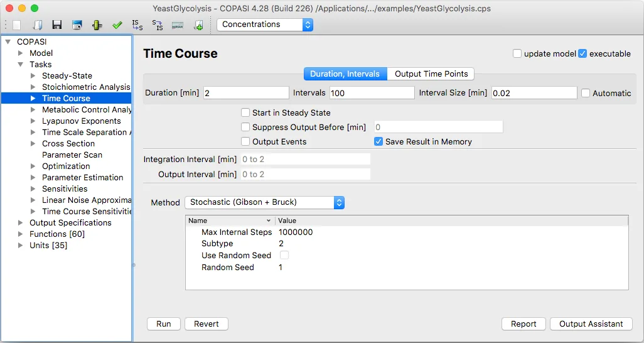The width and height of the screenshot is (644, 343).
Task: Select Lyapunov Exponents task
Action: pyautogui.click(x=82, y=121)
